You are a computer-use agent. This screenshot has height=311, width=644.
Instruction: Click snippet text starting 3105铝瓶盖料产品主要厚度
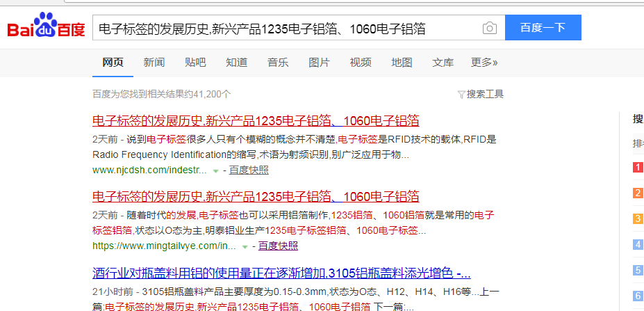(x=296, y=300)
